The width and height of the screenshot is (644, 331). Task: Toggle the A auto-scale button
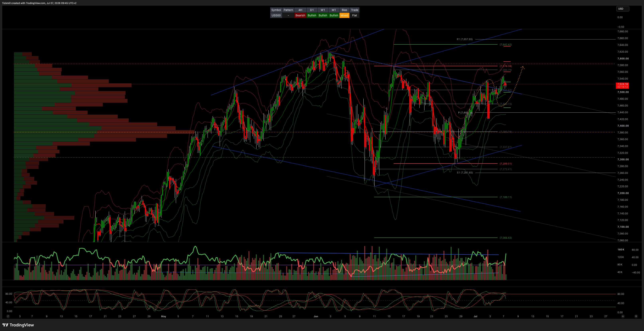coord(623,316)
